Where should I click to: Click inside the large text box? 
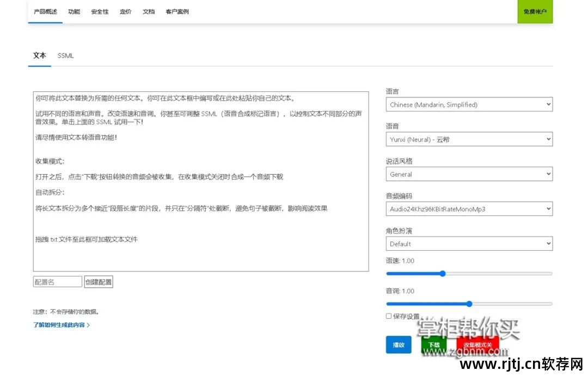point(200,181)
